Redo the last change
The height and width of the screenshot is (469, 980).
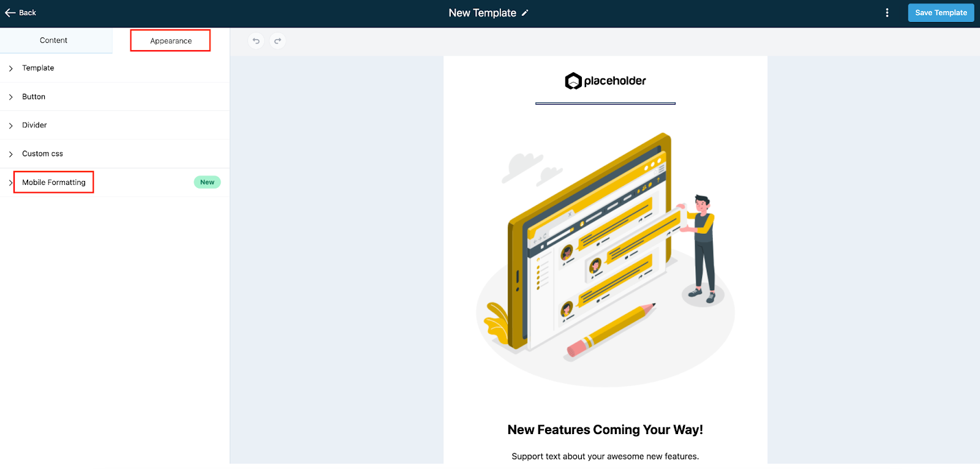click(277, 41)
